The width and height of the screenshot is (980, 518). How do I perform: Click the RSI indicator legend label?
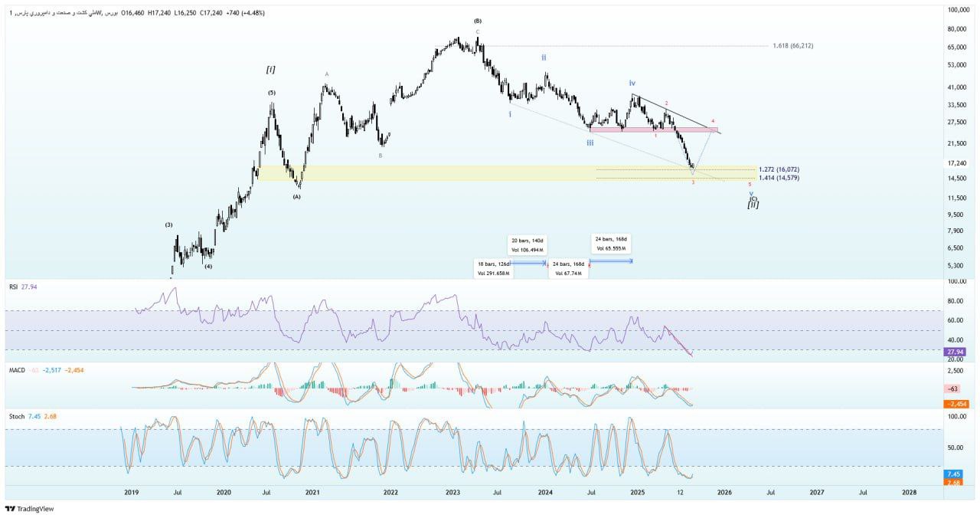tap(13, 287)
